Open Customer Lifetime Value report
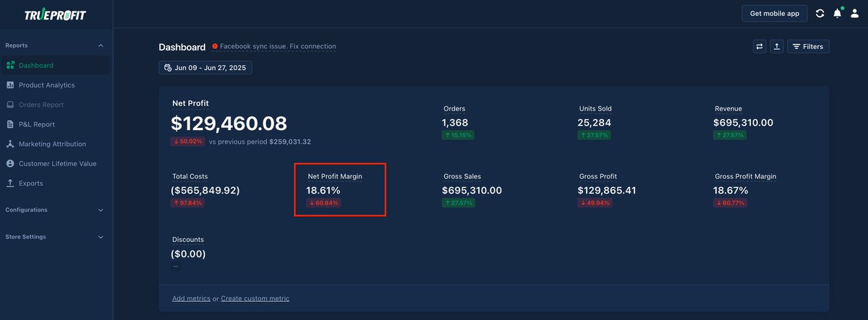Screen dimensions: 868x320 coord(56,163)
